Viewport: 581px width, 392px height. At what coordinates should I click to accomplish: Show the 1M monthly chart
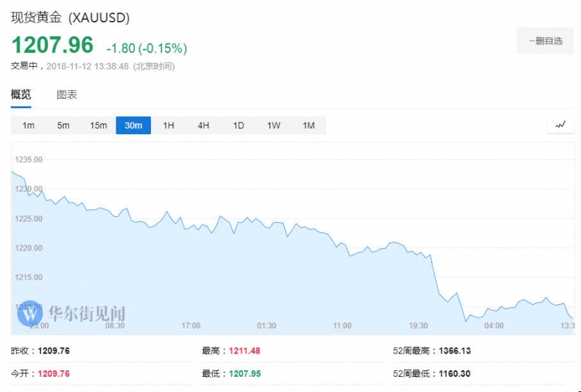pos(309,126)
